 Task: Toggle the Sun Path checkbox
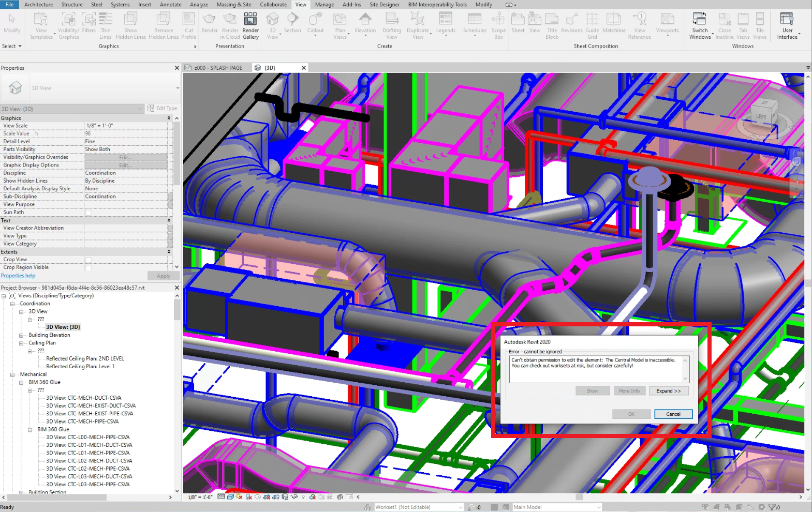(x=88, y=213)
